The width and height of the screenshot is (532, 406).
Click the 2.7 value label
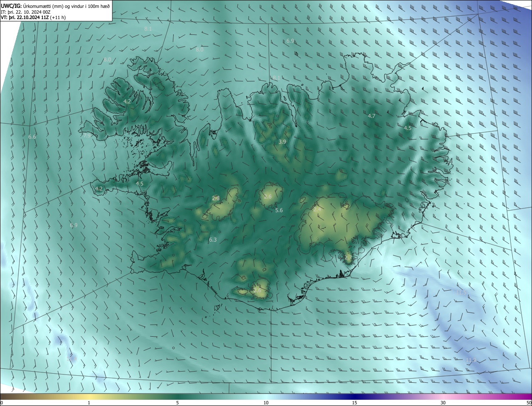pos(348,258)
